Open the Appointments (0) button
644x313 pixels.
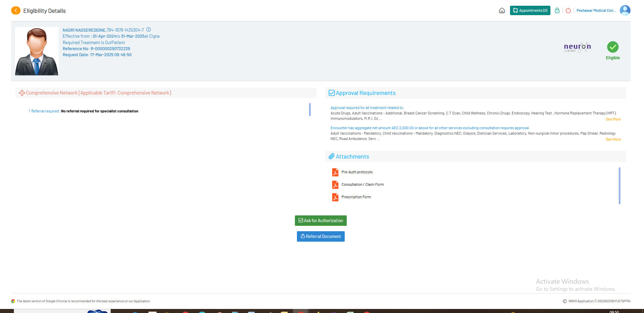[x=530, y=10]
